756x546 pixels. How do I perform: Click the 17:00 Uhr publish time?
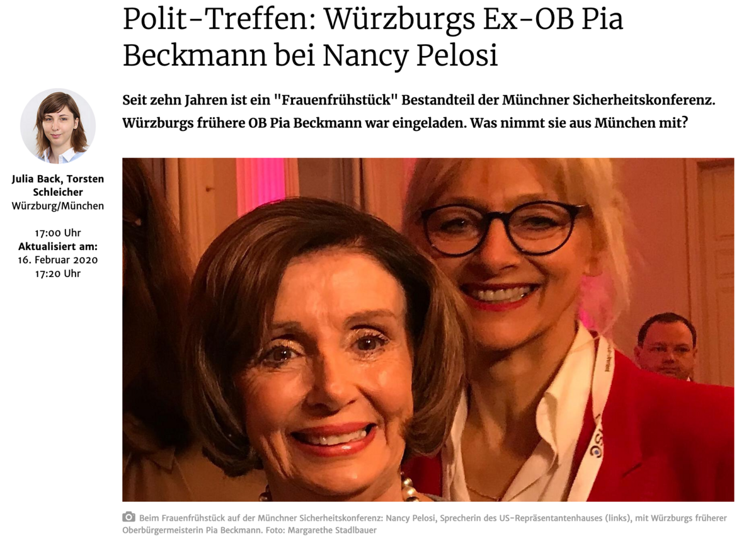click(x=58, y=233)
